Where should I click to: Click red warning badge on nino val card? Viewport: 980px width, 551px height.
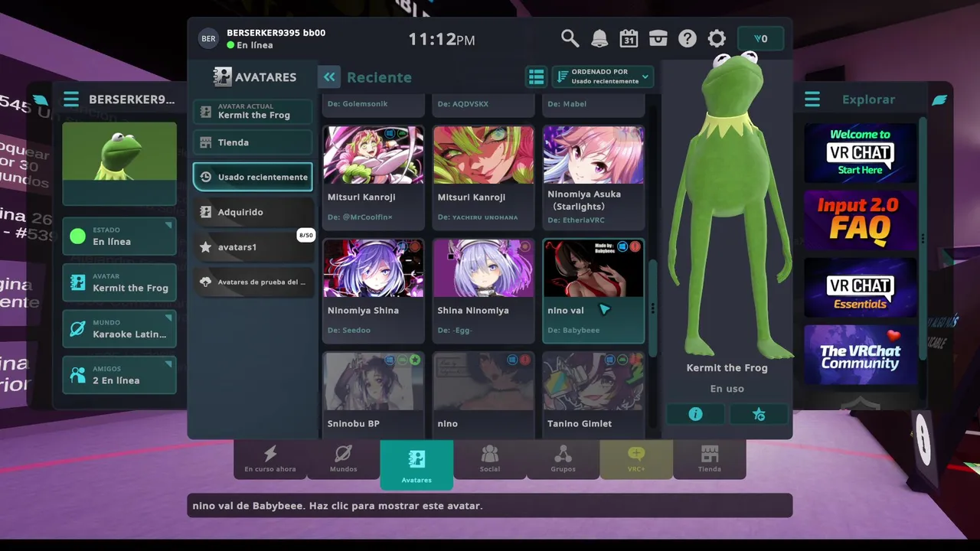click(x=635, y=246)
